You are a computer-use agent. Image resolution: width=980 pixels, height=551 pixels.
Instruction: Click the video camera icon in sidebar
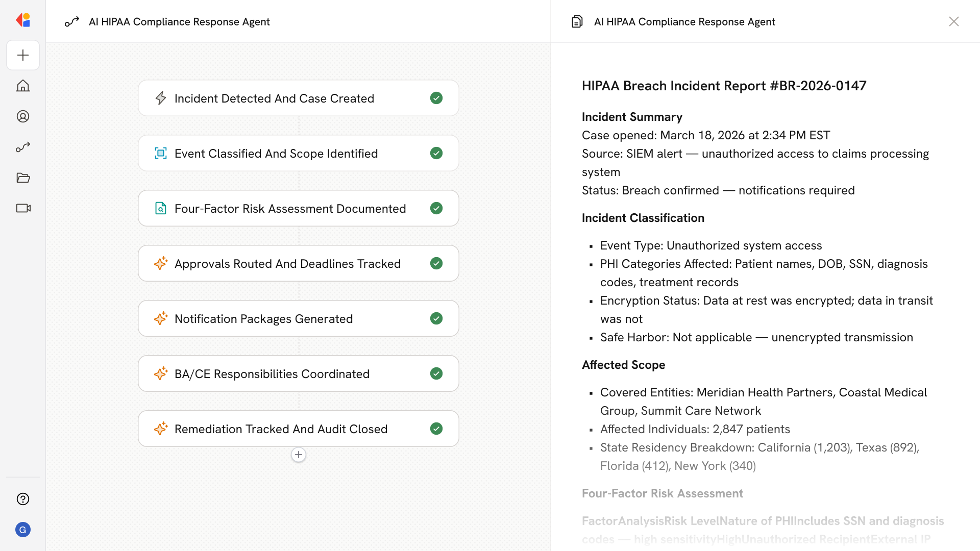23,208
